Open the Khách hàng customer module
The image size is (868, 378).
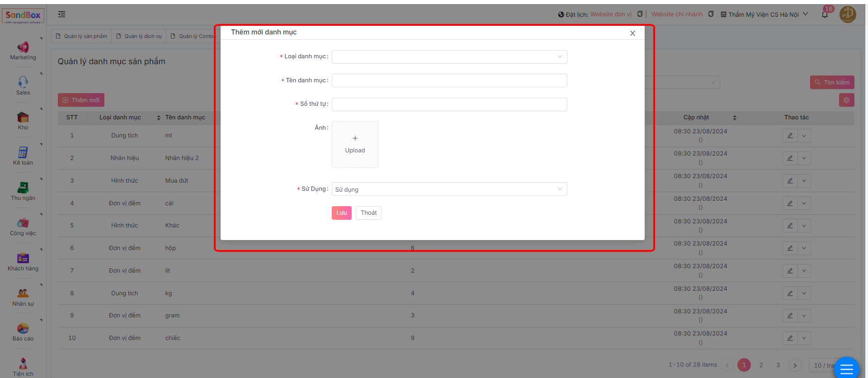click(x=23, y=258)
